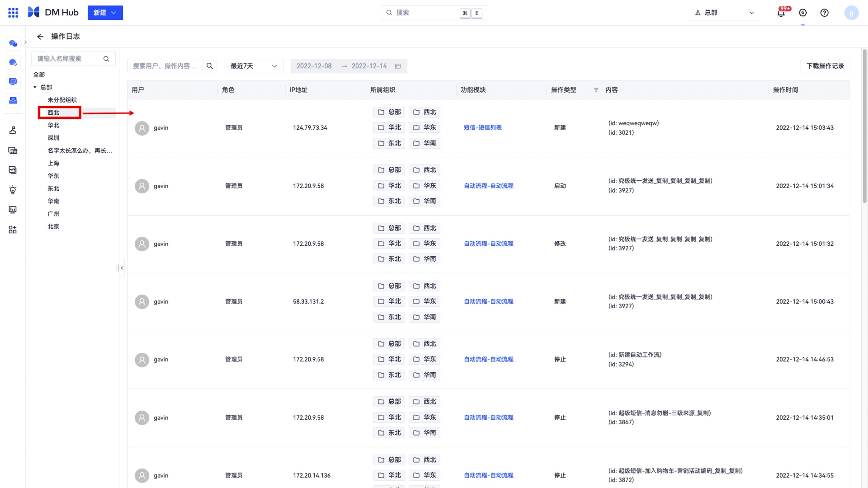This screenshot has width=868, height=488.
Task: Open the settings gear icon in header
Action: click(803, 13)
